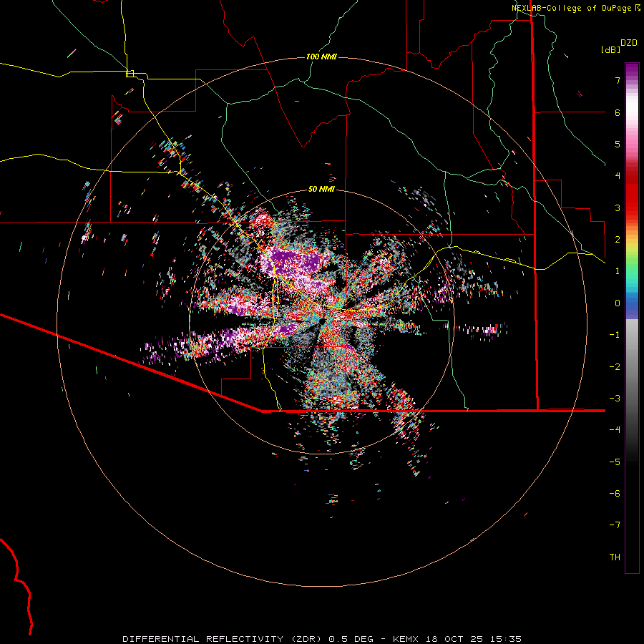Click the -1 value on color scale
This screenshot has width=644, height=644.
(x=615, y=335)
